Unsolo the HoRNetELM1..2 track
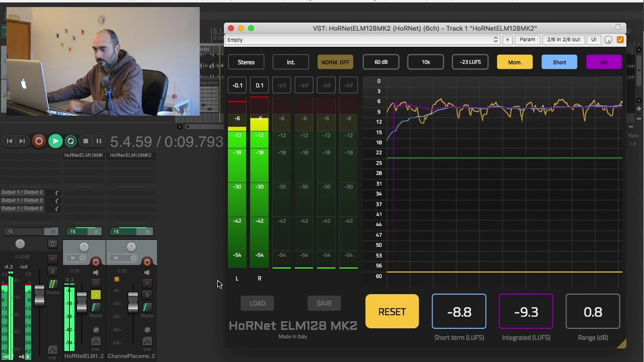Viewport: 644px width, 362px height. coord(96,295)
